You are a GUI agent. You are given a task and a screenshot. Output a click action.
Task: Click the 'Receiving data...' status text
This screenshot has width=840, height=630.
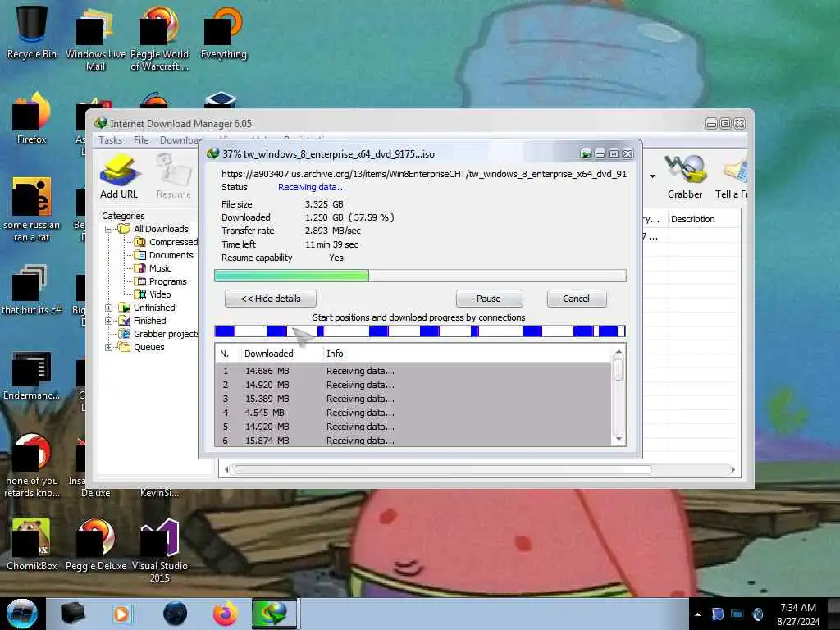pos(312,187)
